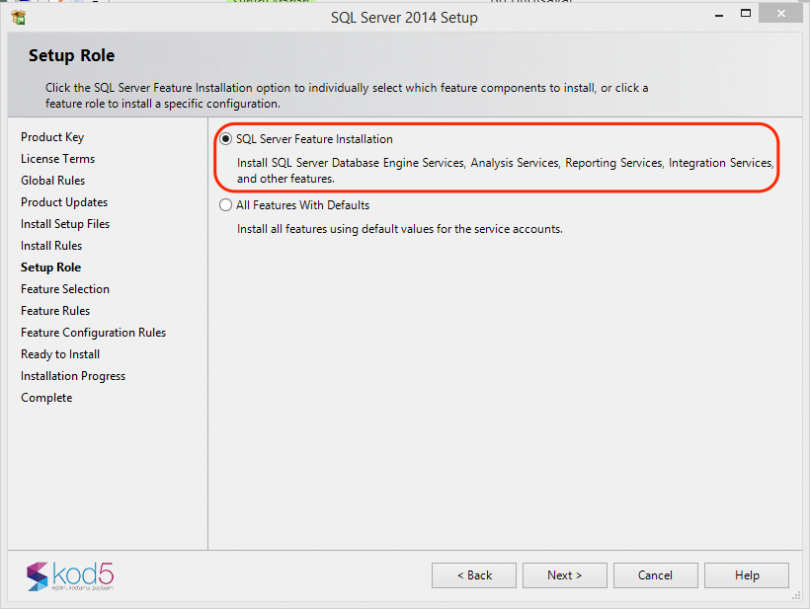Image resolution: width=810 pixels, height=609 pixels.
Task: Navigate to Ready to Install
Action: pyautogui.click(x=59, y=354)
